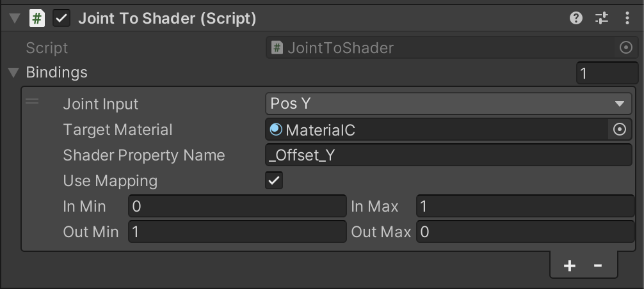Screen dimensions: 644x289
Task: Click the Bindings array size field
Action: tap(607, 73)
